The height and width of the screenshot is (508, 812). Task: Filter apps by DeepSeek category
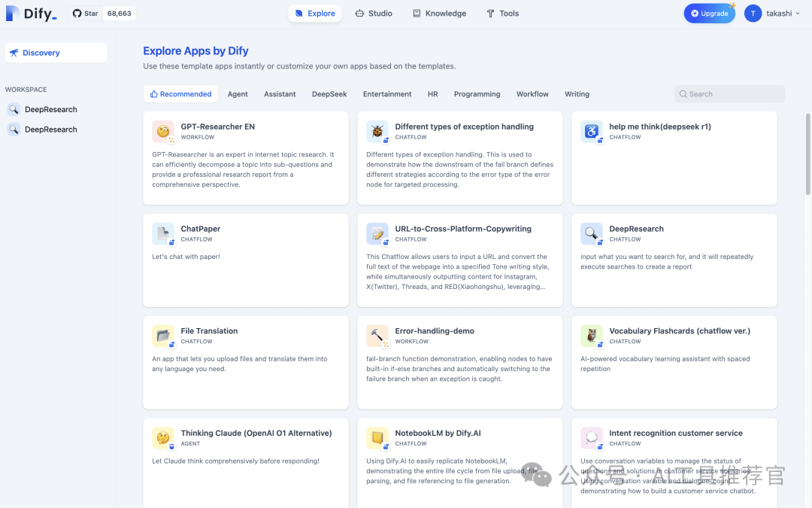[x=329, y=94]
